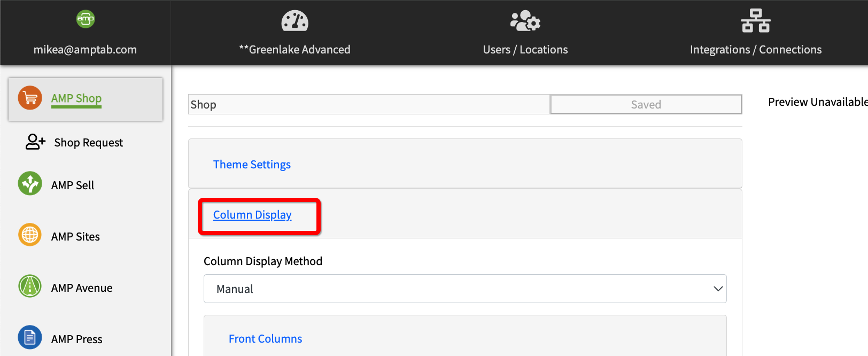Click the AMP Sell green arrows icon
The width and height of the screenshot is (868, 356).
[30, 184]
